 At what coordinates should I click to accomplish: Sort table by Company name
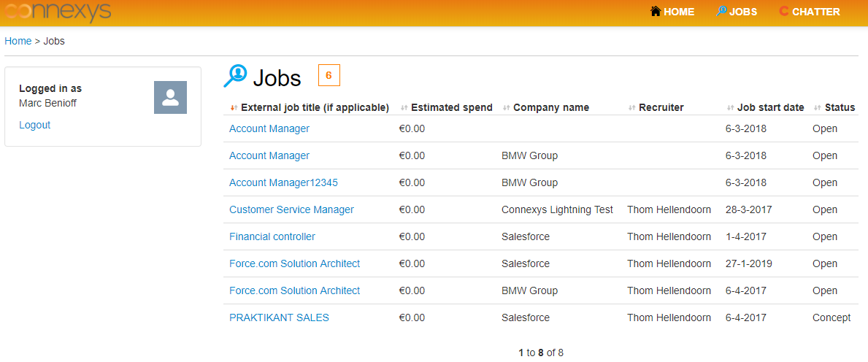point(550,107)
